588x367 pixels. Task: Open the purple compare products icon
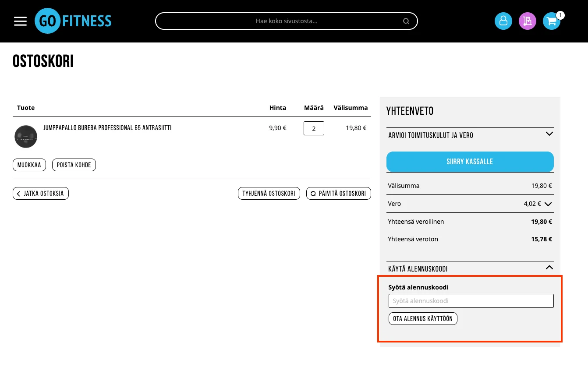point(528,21)
